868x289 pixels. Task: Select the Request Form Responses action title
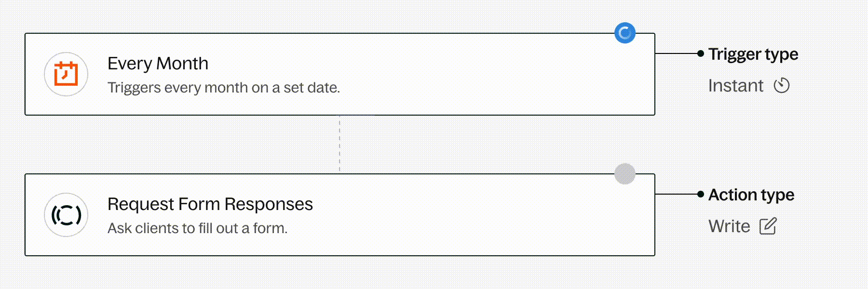pyautogui.click(x=210, y=204)
